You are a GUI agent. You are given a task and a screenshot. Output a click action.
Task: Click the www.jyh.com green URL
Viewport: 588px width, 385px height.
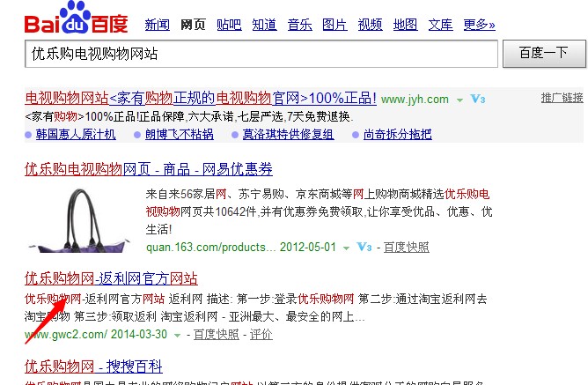[x=415, y=100]
